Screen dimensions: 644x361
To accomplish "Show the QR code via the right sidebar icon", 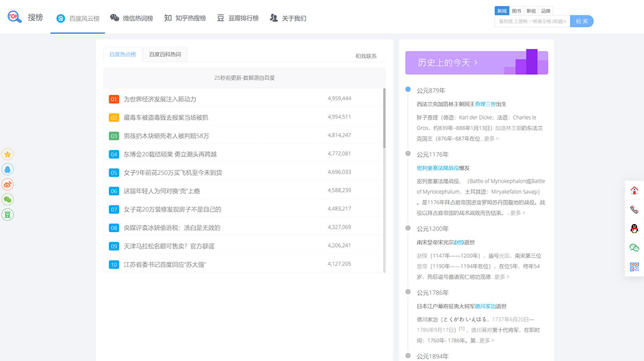I will click(633, 266).
